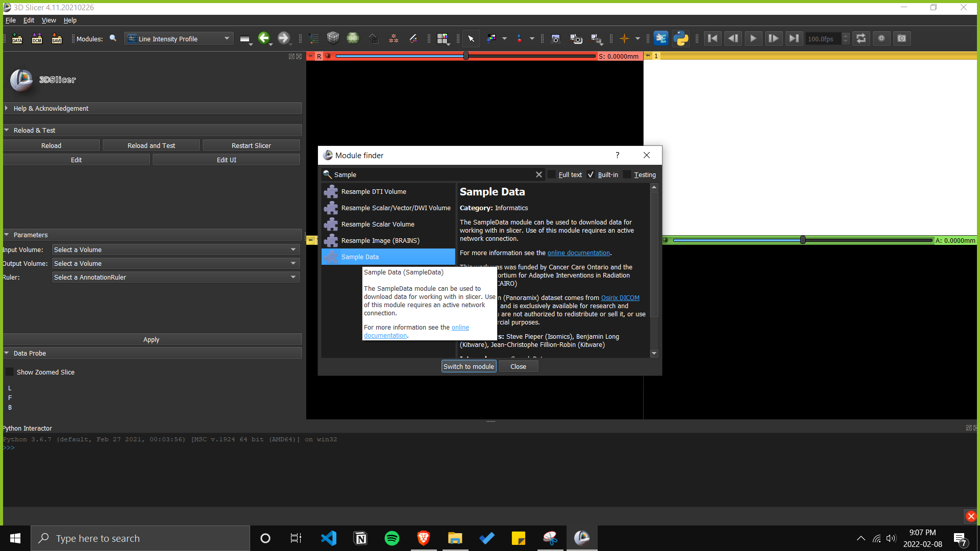This screenshot has height=551, width=980.
Task: Open the File menu
Action: (10, 20)
